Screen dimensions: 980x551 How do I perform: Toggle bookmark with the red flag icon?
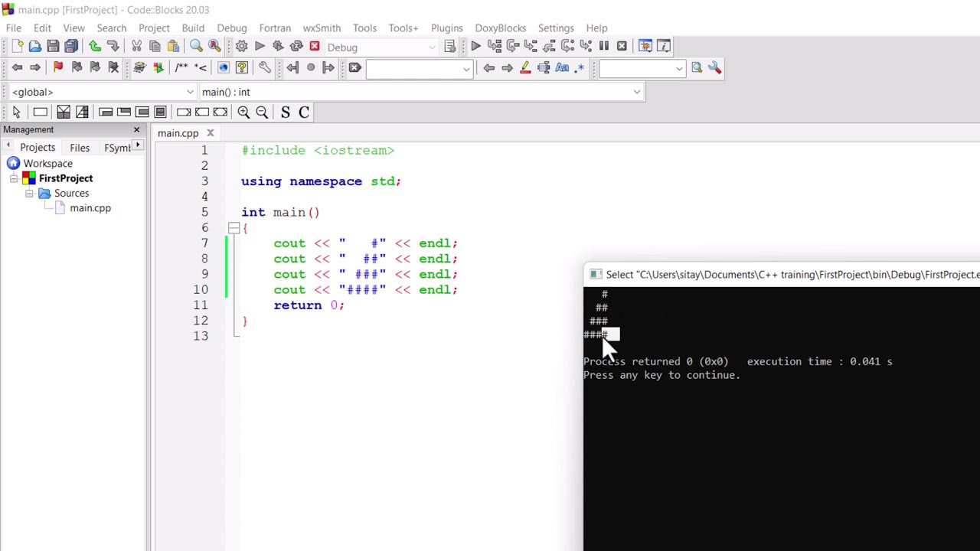pos(58,68)
